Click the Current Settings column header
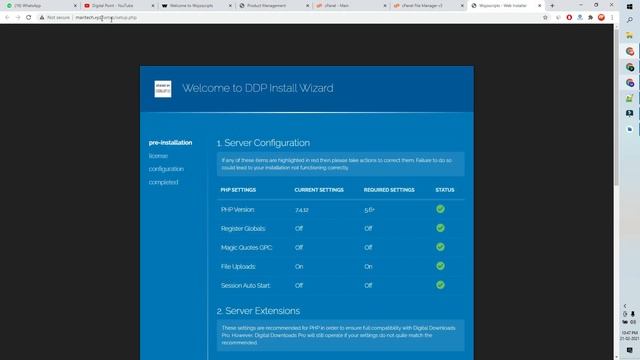640x360 pixels. point(319,190)
